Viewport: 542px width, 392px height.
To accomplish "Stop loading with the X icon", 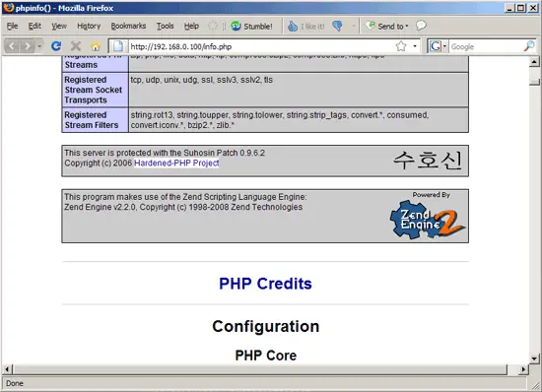I will [x=76, y=46].
